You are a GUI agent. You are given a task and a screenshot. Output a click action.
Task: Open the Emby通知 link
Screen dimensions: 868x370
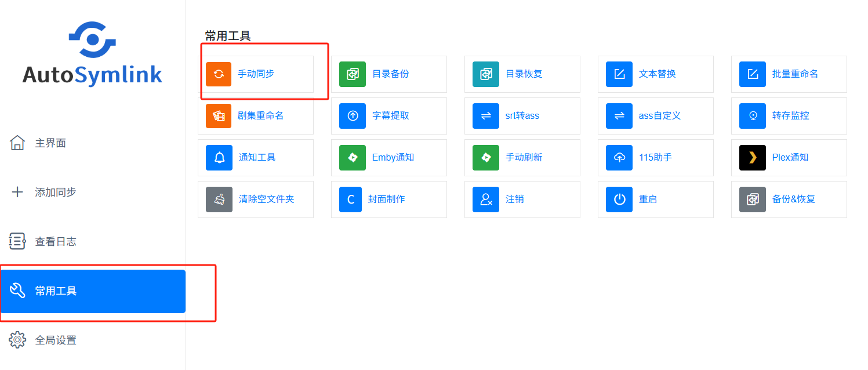click(393, 158)
